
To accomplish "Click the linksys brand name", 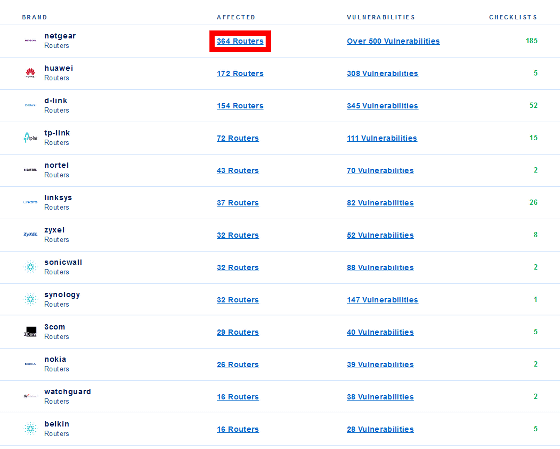I will pyautogui.click(x=58, y=197).
